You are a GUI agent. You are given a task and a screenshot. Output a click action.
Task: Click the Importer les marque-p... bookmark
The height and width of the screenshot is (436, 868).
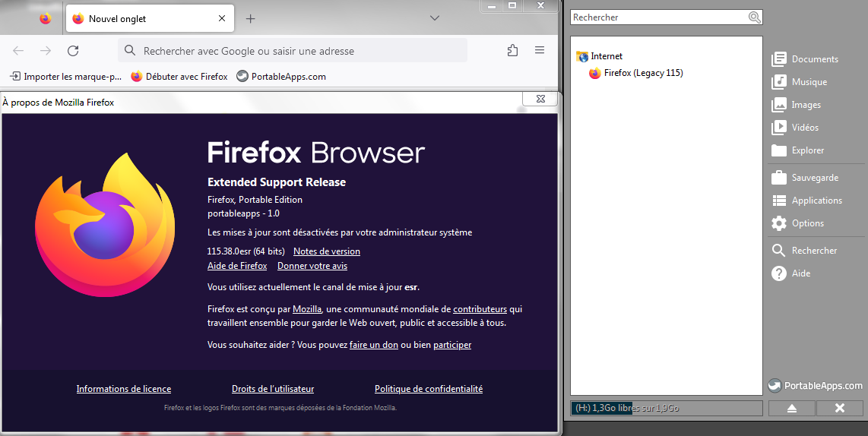coord(66,77)
